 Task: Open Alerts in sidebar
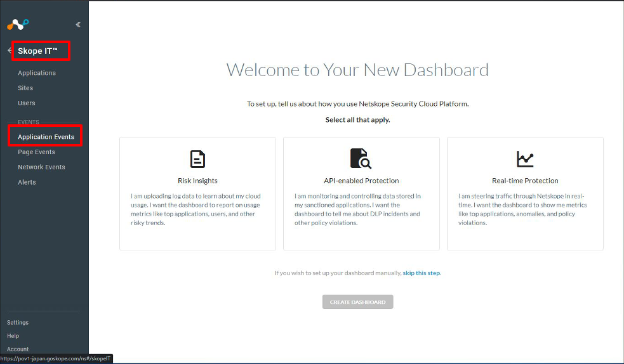point(27,182)
